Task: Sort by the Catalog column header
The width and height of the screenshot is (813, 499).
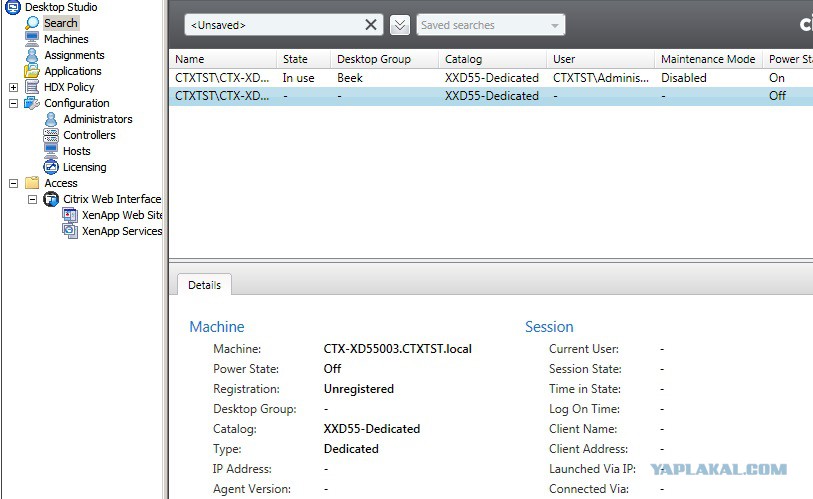Action: (493, 59)
